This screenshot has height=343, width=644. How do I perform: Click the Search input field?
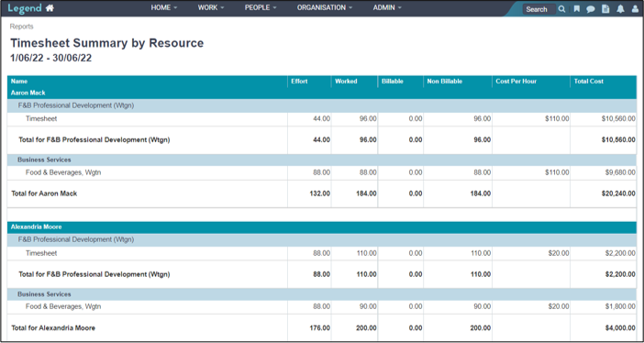[539, 9]
